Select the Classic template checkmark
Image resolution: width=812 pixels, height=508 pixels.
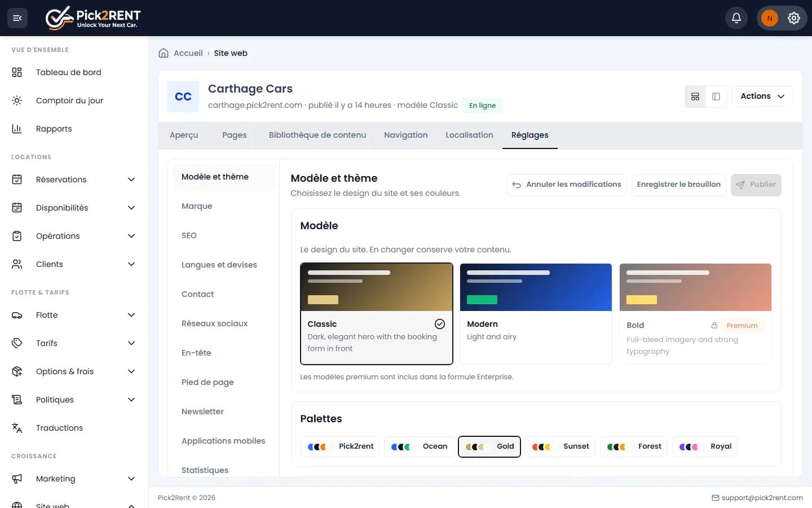pyautogui.click(x=440, y=324)
